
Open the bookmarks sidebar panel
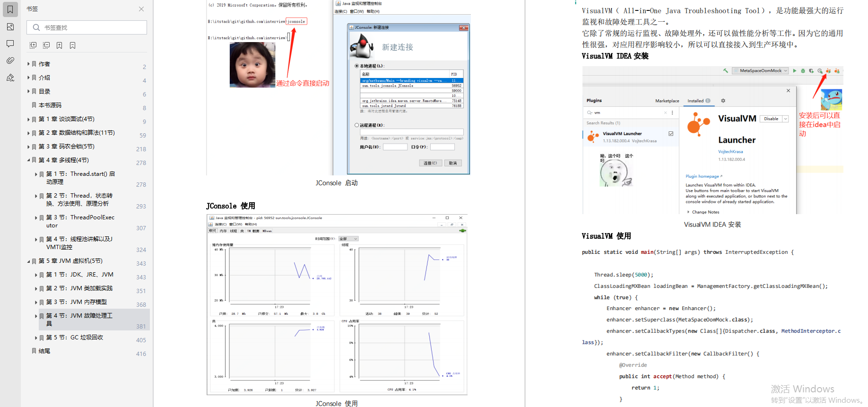(10, 9)
